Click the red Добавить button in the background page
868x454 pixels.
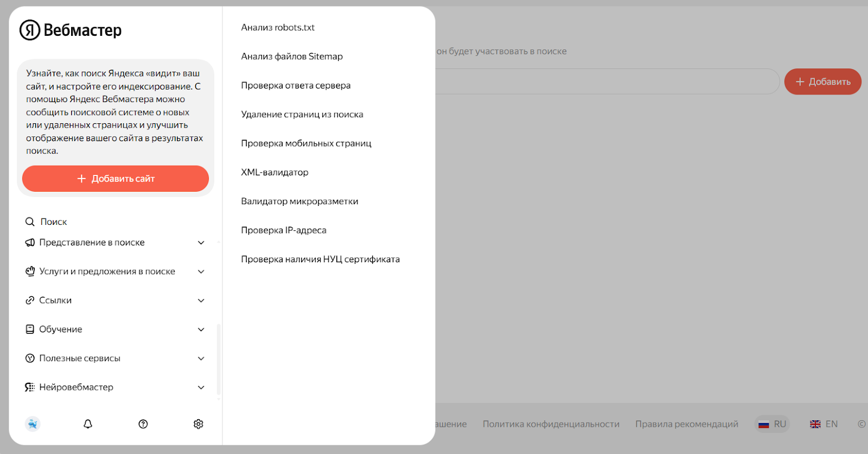coord(823,81)
